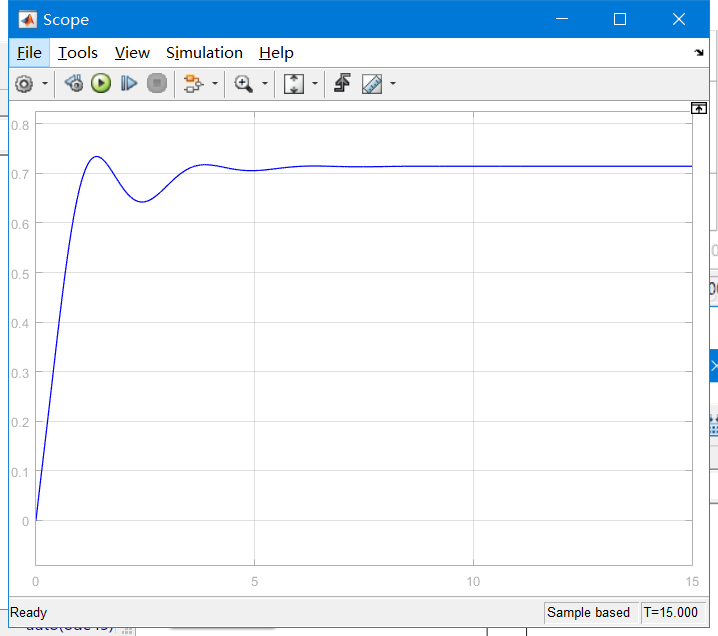Open the Simulation menu
Image resolution: width=718 pixels, height=636 pixels.
click(x=204, y=53)
